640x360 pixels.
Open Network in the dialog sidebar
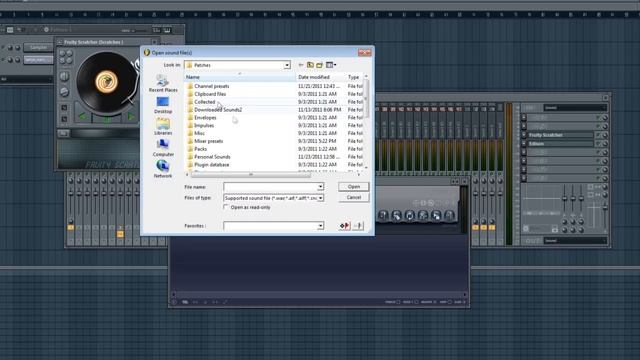point(163,169)
